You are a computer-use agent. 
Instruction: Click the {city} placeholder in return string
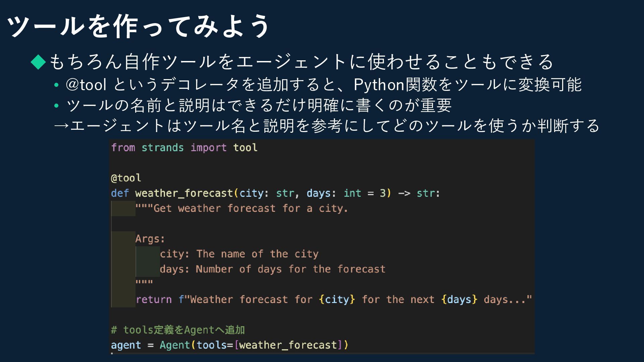coord(337,299)
